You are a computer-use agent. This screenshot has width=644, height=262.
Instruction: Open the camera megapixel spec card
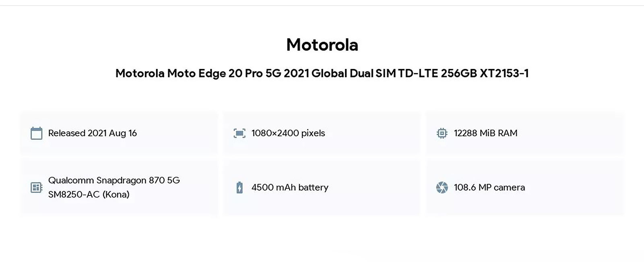[525, 187]
